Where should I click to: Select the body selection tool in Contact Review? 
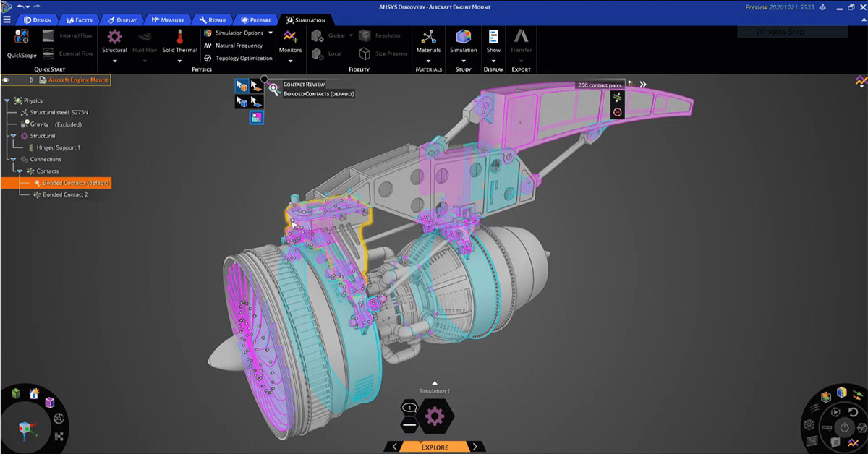click(242, 87)
